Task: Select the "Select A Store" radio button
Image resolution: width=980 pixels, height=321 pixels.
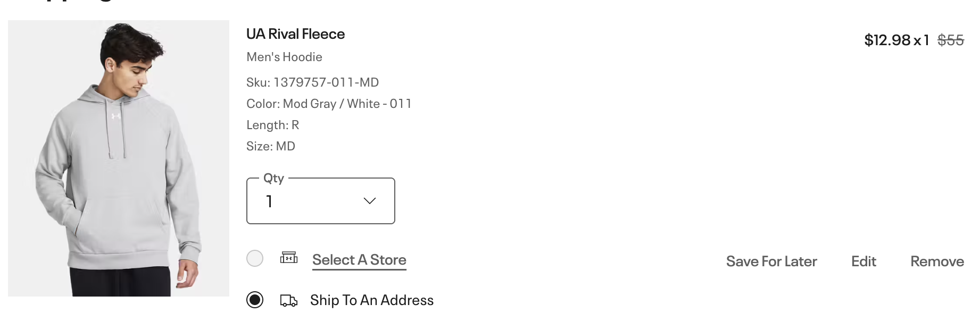Action: 255,259
